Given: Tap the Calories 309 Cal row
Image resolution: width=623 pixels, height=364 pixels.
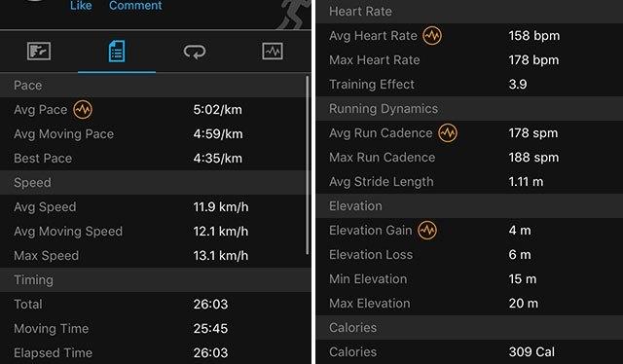Looking at the screenshot, I should coord(469,351).
